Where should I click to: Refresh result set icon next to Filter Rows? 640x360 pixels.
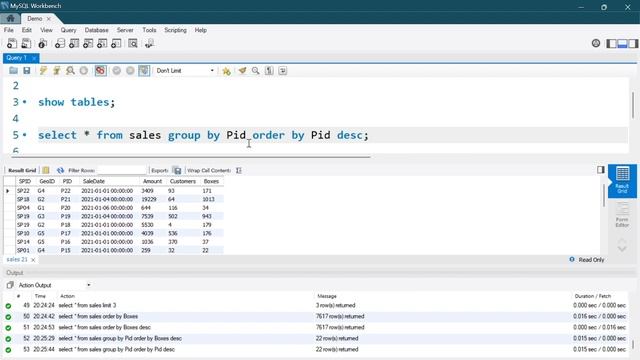[x=60, y=170]
